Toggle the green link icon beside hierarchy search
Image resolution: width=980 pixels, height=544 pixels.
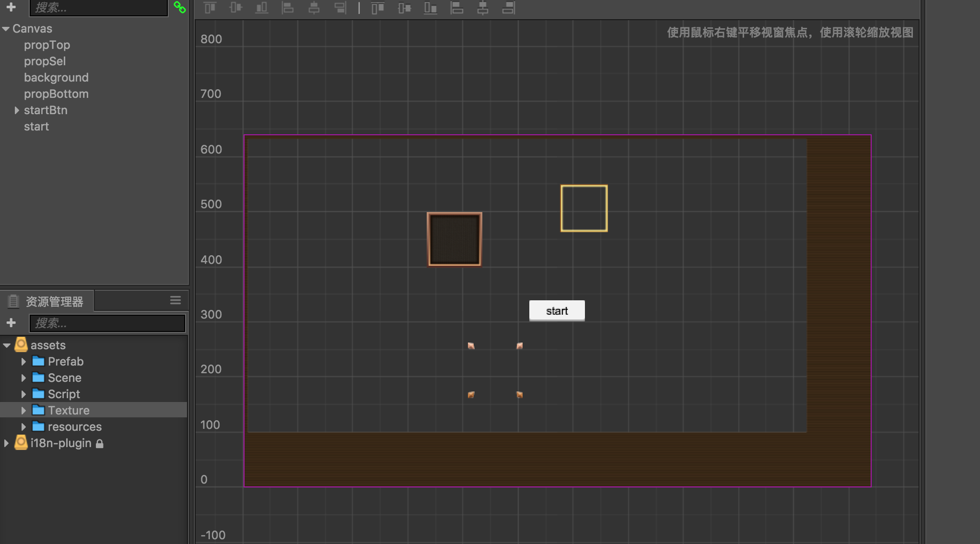180,7
